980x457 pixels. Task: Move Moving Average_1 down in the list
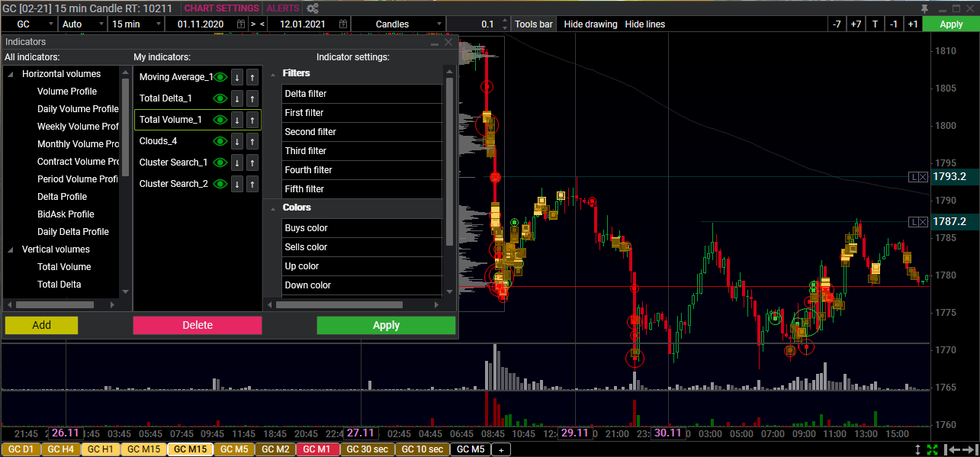237,77
